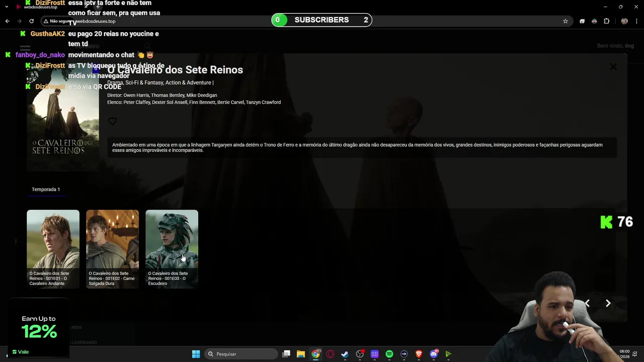
Task: Open OBS Studio from taskbar
Action: click(x=360, y=354)
